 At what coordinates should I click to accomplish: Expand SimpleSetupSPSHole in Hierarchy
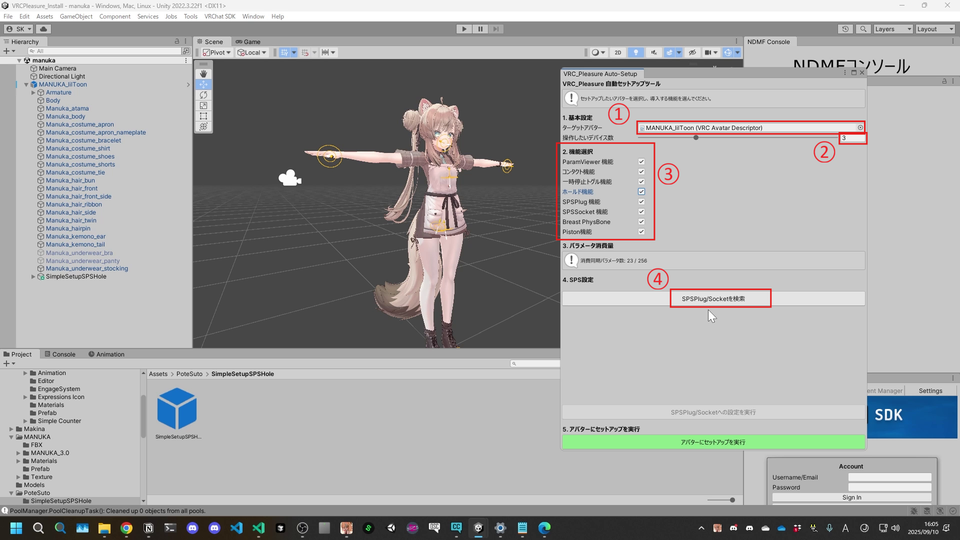click(33, 277)
